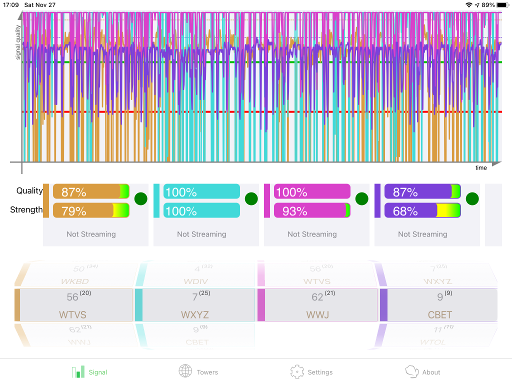Select the CBET channel 9 row
The width and height of the screenshot is (512, 384).
click(x=439, y=305)
